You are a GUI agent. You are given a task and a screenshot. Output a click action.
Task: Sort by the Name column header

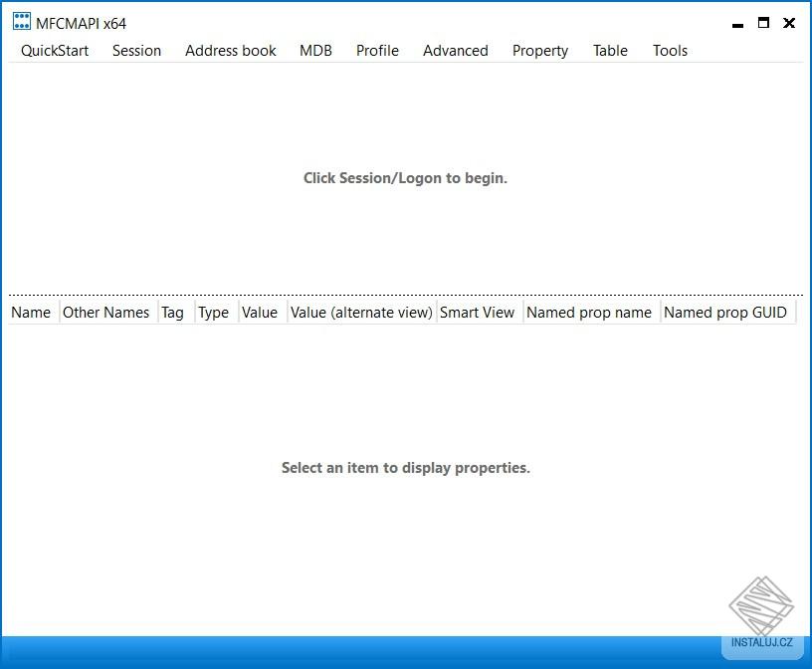(34, 313)
